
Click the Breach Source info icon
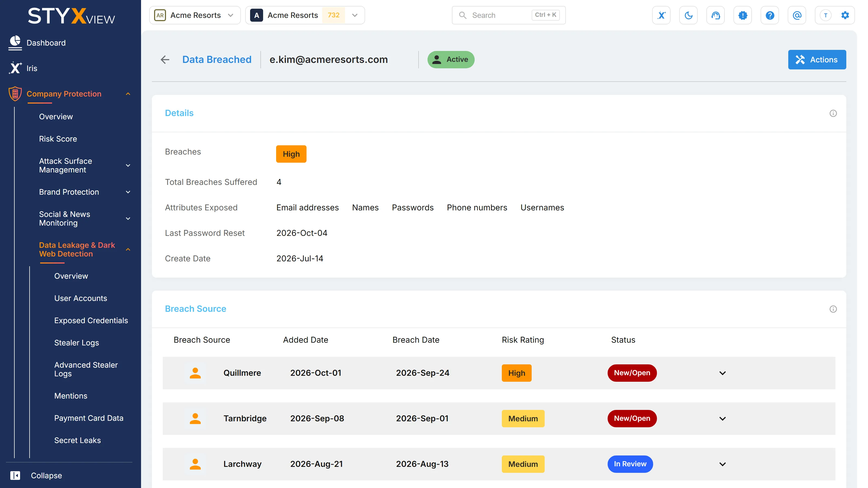pyautogui.click(x=833, y=309)
